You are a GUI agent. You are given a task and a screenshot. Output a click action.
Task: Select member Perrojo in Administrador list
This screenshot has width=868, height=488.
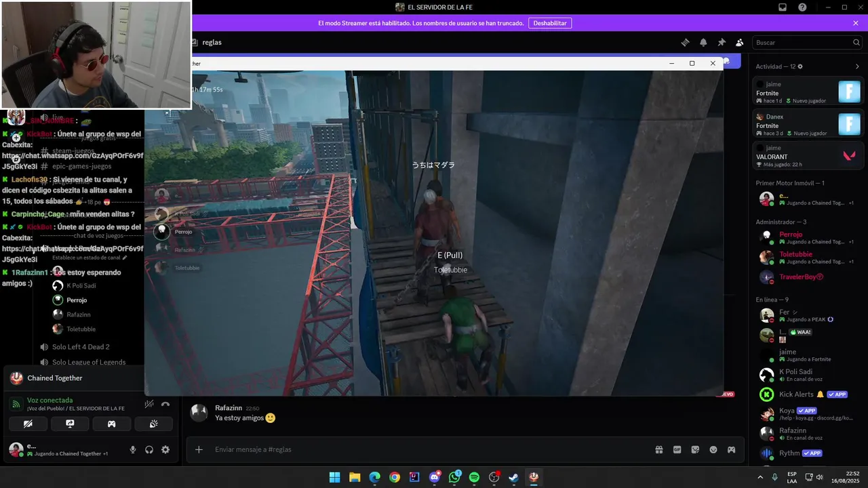point(808,237)
